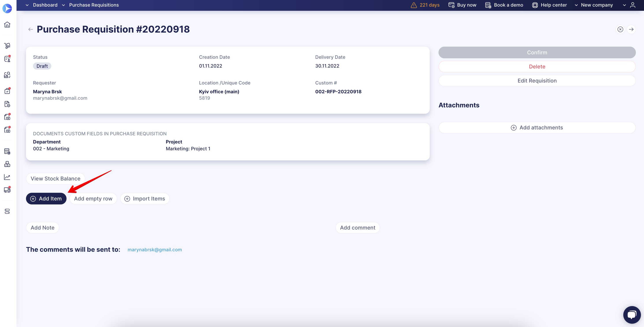Click Add comment button
This screenshot has height=327, width=644.
tap(358, 228)
